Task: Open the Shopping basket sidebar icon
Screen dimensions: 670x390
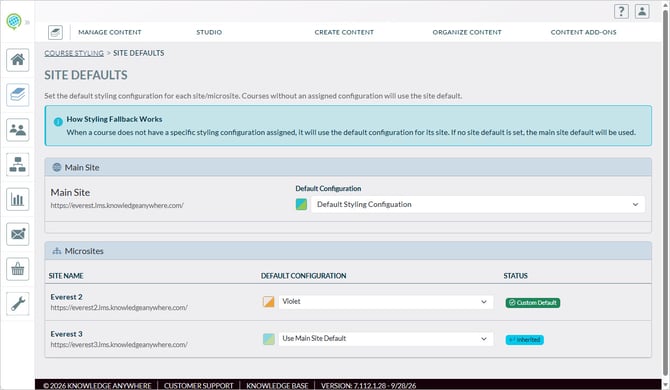Action: [18, 269]
